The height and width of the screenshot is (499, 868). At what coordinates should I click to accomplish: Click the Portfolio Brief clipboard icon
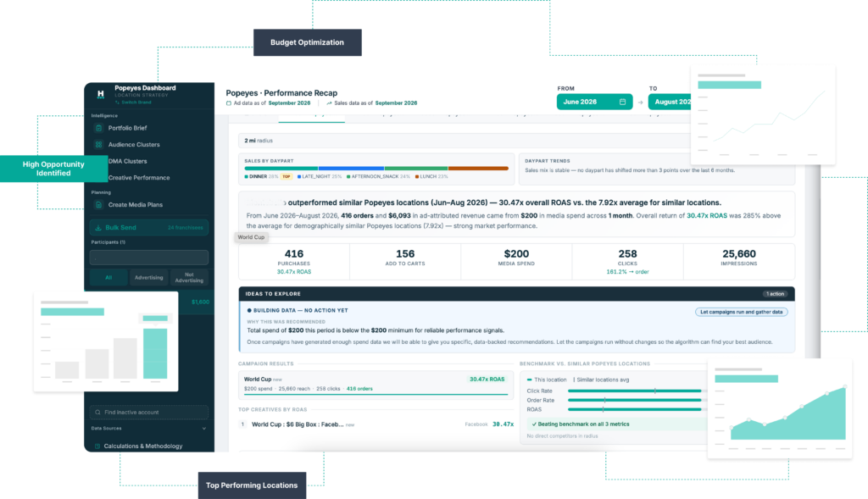[x=98, y=128]
